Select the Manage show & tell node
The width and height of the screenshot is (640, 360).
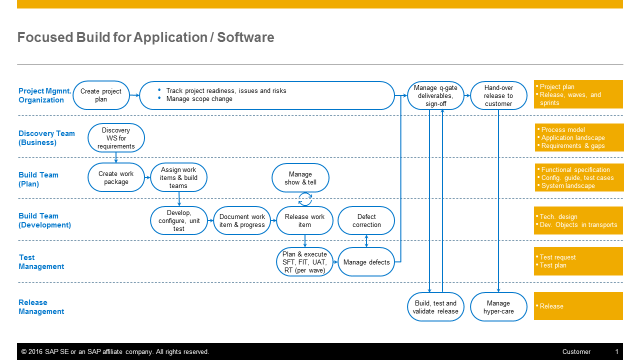(300, 178)
